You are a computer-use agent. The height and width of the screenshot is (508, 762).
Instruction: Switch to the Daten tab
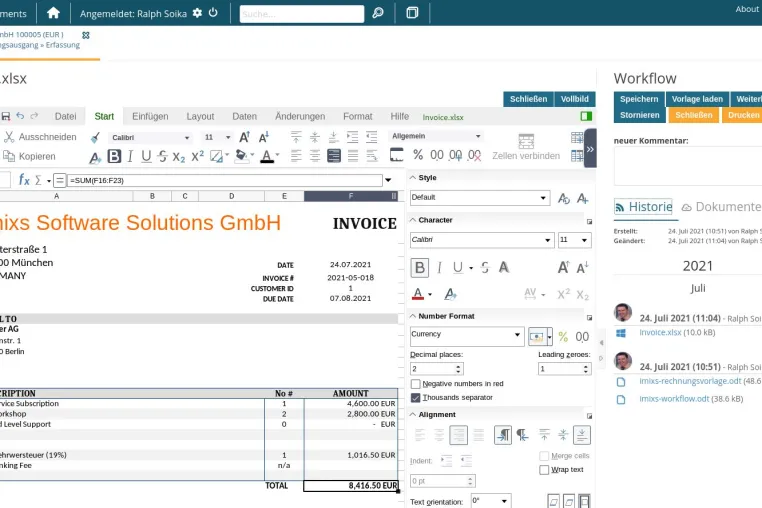pyautogui.click(x=244, y=116)
